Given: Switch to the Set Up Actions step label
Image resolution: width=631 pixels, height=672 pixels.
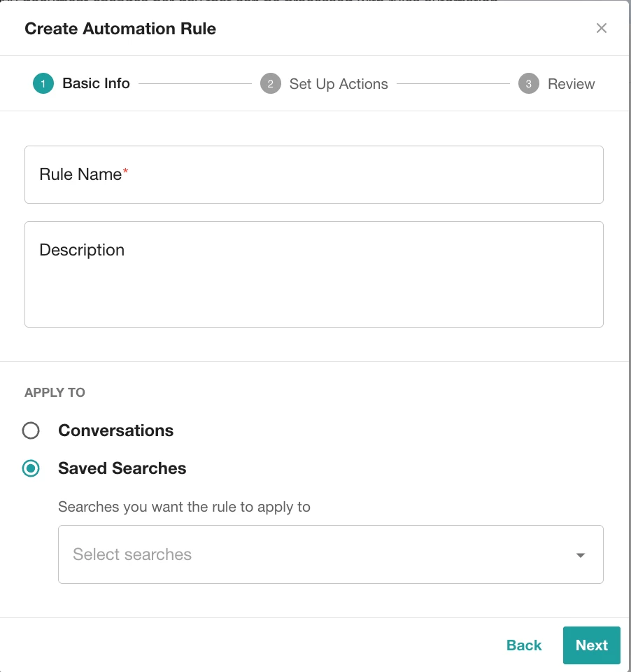Looking at the screenshot, I should [339, 84].
